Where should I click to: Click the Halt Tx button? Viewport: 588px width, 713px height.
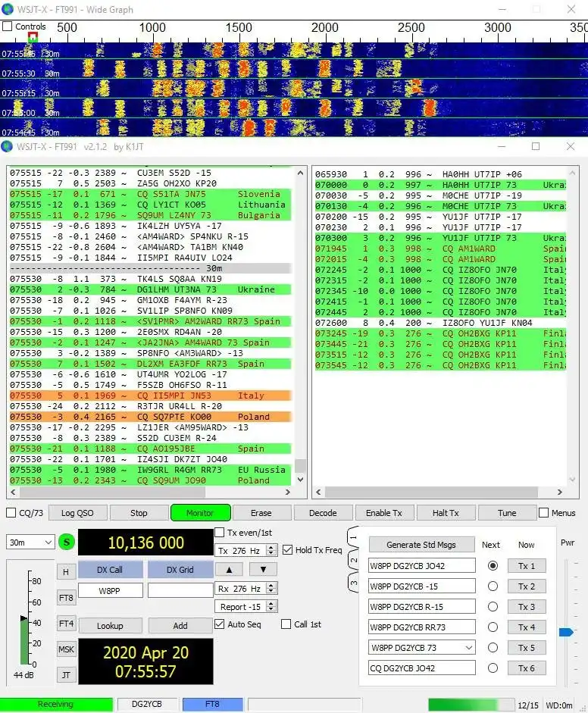tap(446, 513)
